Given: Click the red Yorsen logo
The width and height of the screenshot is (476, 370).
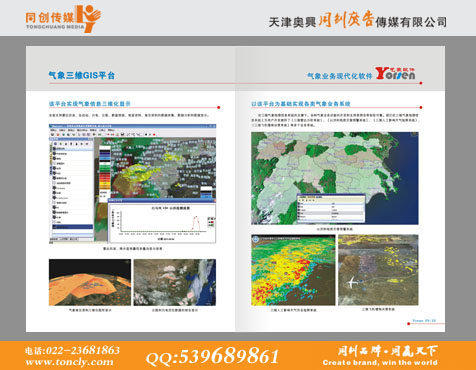Looking at the screenshot, I should point(395,74).
